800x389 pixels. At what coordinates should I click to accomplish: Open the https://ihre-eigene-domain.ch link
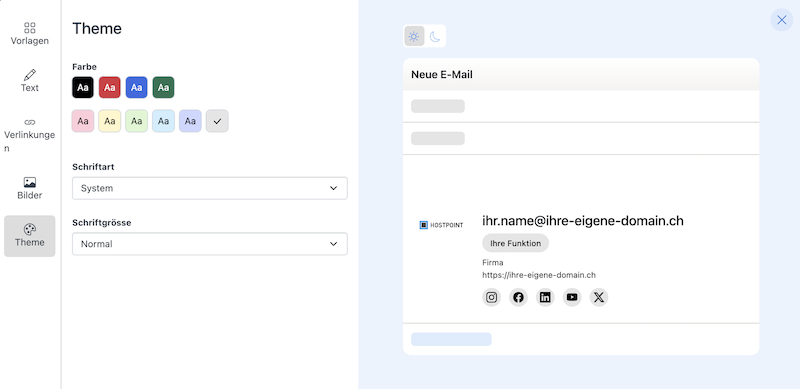[x=539, y=275]
